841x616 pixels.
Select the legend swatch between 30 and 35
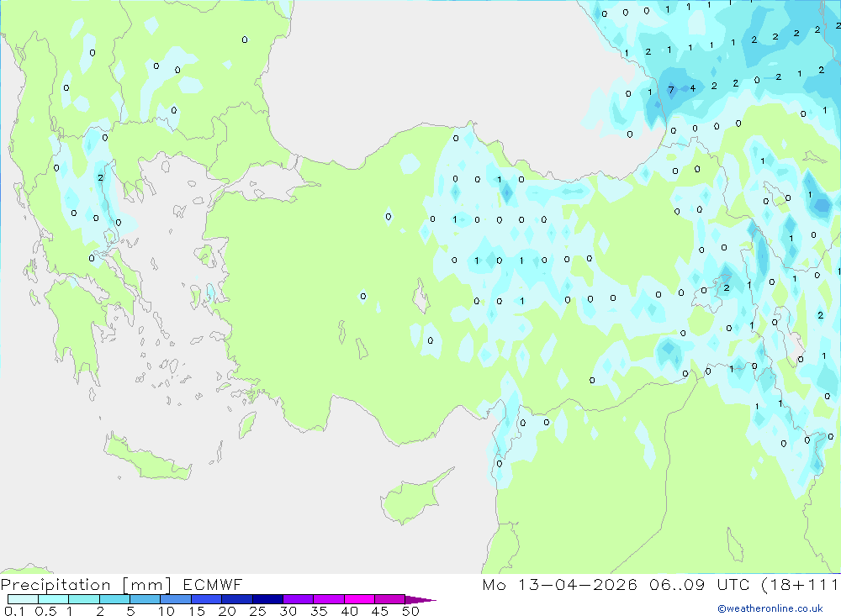299,599
